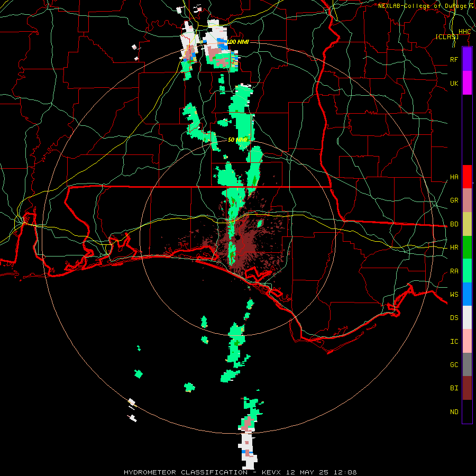Click the ND legend label
Screen dimensions: 476x476
coord(454,412)
